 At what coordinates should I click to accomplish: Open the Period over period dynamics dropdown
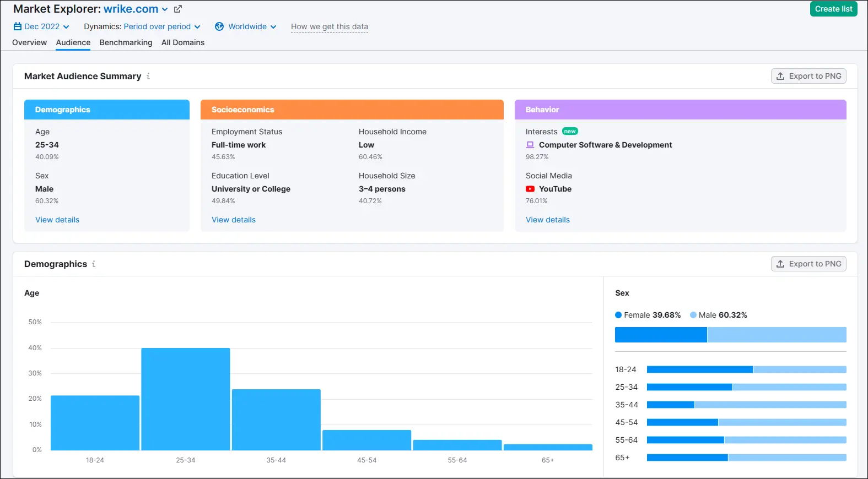[x=162, y=26]
